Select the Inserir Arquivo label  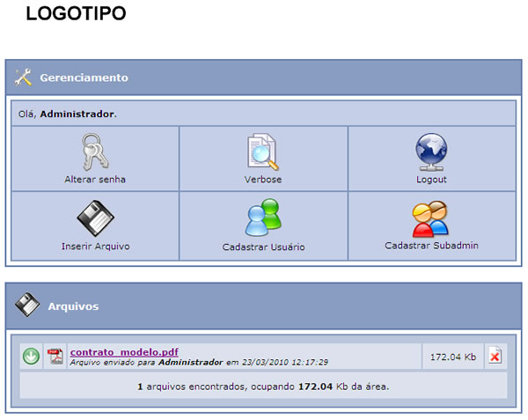[x=96, y=247]
